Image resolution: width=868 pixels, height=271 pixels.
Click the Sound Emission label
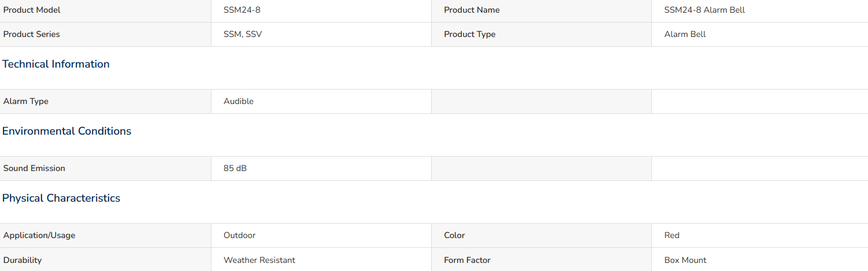[x=34, y=168]
